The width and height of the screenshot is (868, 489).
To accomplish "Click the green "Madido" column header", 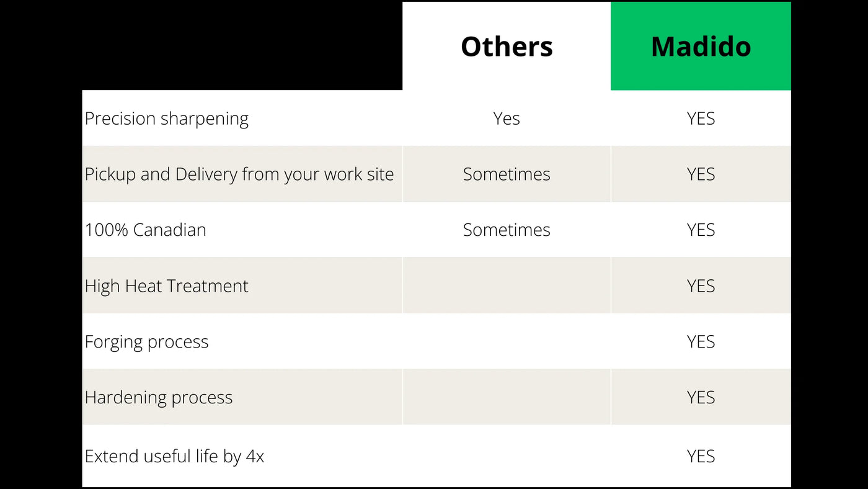I will coord(701,47).
